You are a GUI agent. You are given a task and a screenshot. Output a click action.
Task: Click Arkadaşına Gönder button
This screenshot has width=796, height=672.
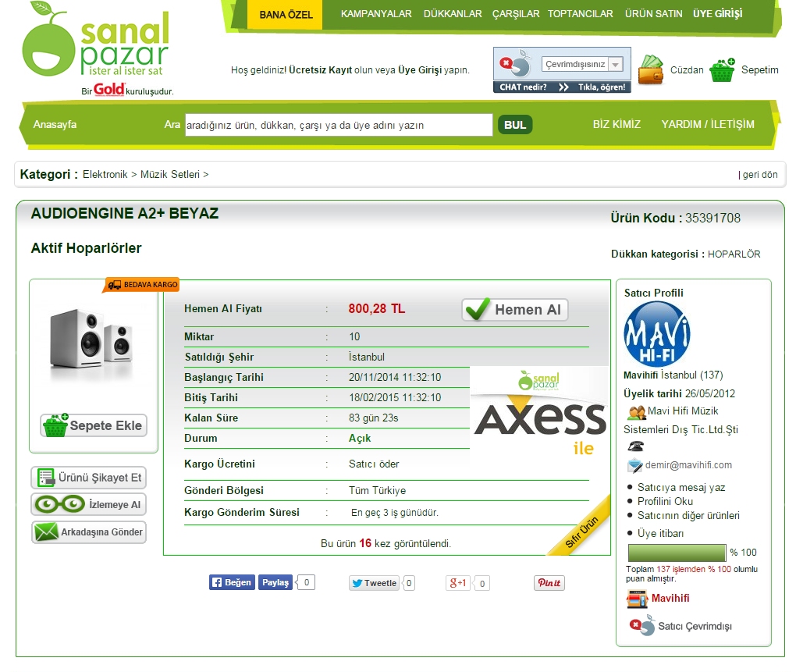[x=89, y=532]
